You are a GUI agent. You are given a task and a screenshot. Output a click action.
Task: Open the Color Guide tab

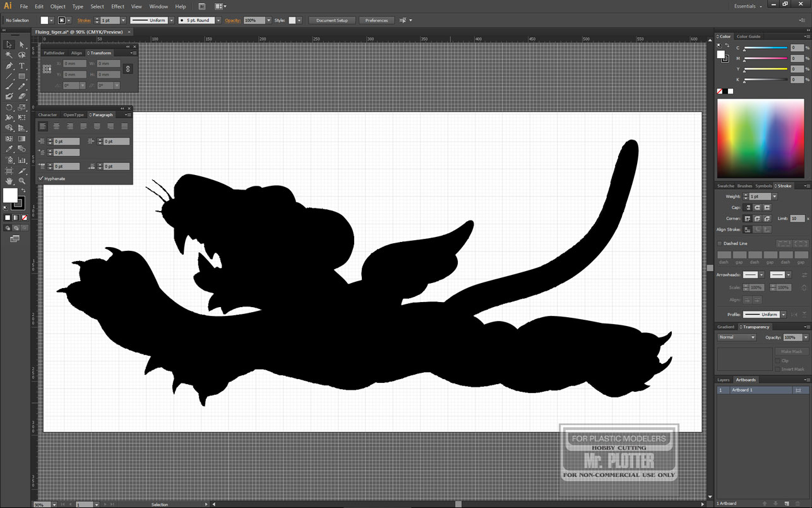[x=749, y=37]
